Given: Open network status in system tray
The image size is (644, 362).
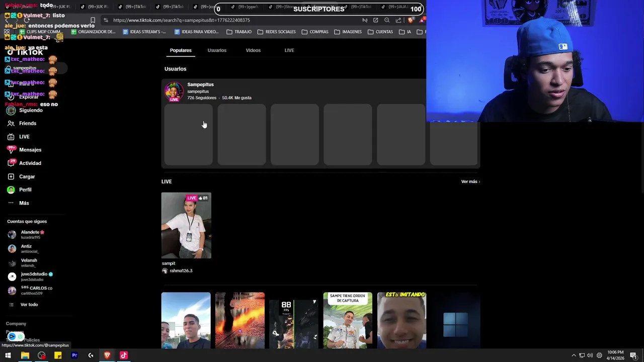Looking at the screenshot, I should (582, 355).
